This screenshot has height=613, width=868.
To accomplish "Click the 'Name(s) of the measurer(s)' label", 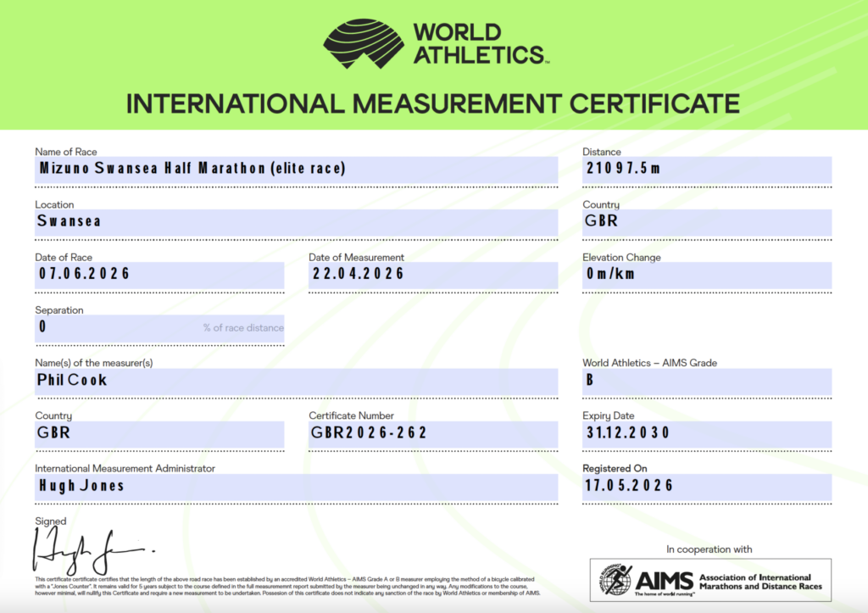I will point(94,363).
